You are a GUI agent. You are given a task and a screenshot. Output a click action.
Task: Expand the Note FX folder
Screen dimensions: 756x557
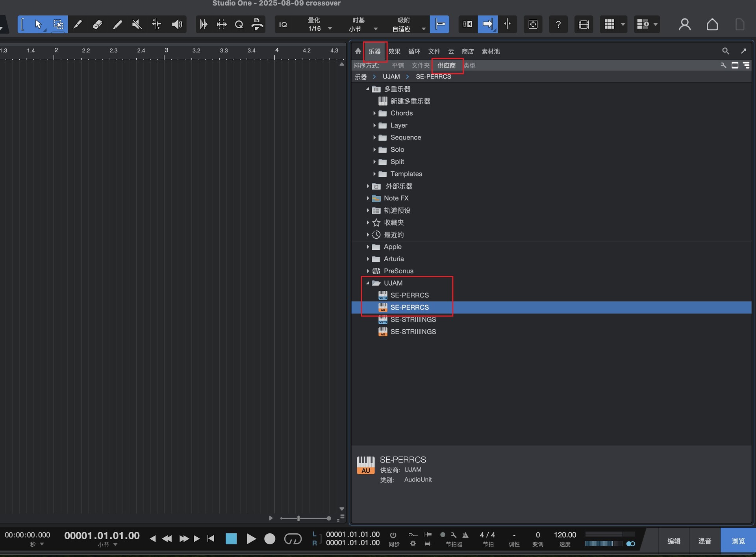tap(367, 198)
